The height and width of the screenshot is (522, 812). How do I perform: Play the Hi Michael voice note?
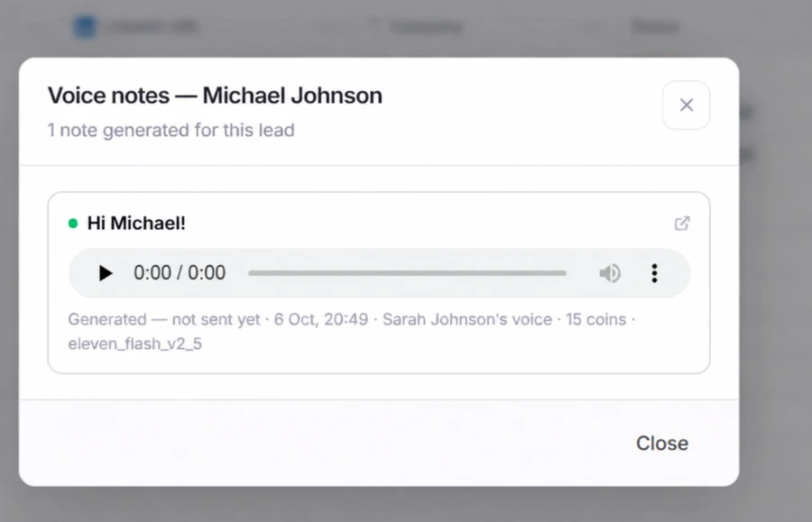tap(106, 273)
